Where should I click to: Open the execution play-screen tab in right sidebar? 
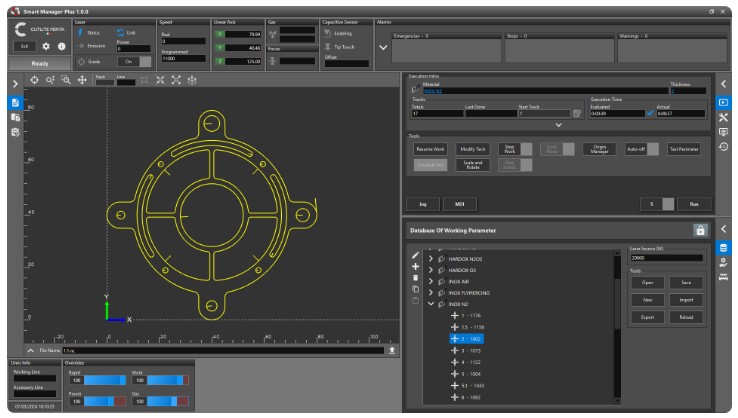[x=723, y=103]
